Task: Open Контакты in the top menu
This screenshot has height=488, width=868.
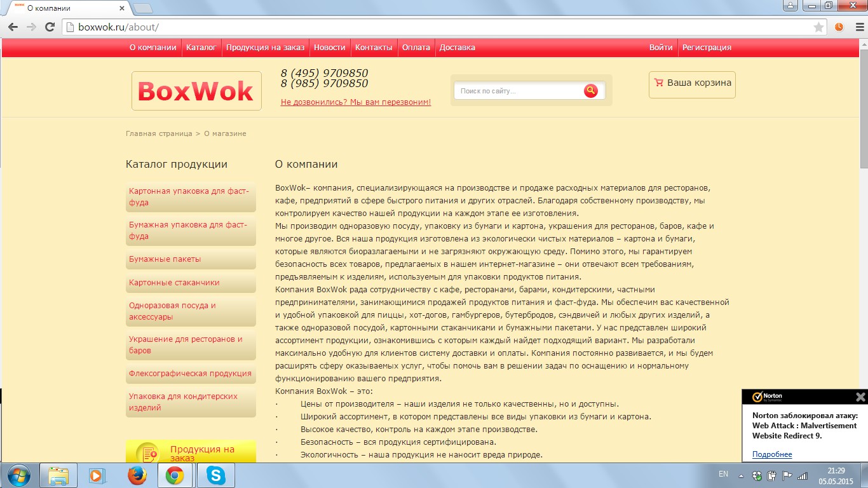Action: [374, 48]
